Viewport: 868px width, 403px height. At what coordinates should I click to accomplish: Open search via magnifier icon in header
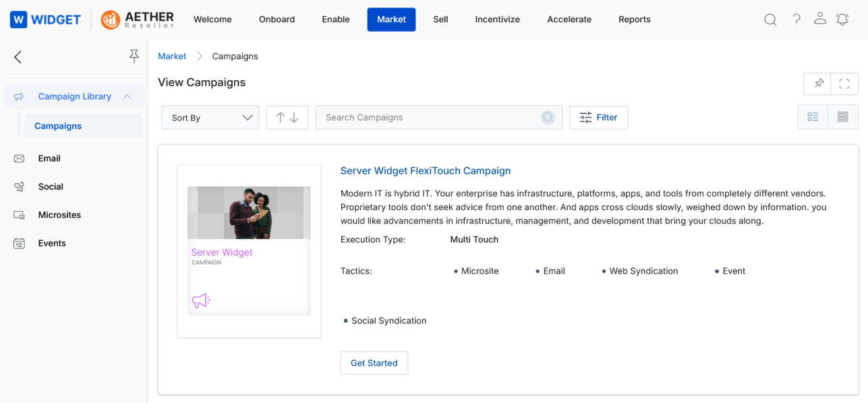[770, 20]
